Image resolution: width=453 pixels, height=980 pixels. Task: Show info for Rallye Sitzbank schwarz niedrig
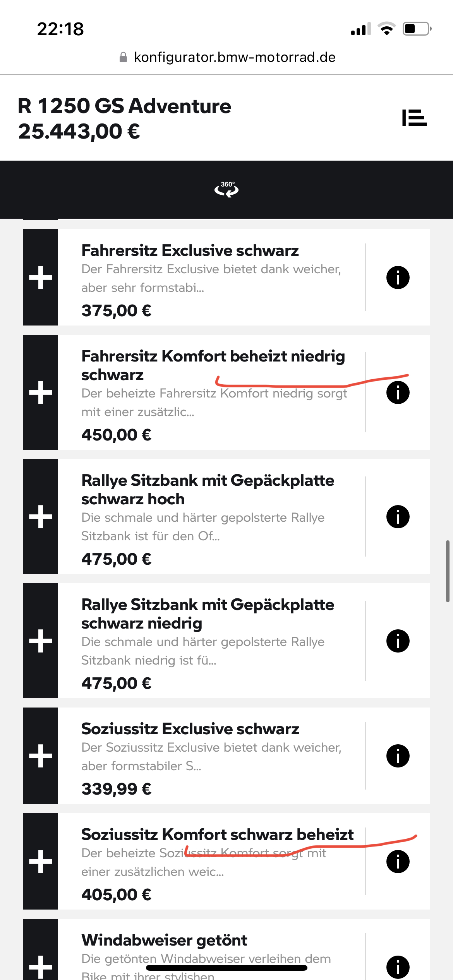tap(398, 641)
